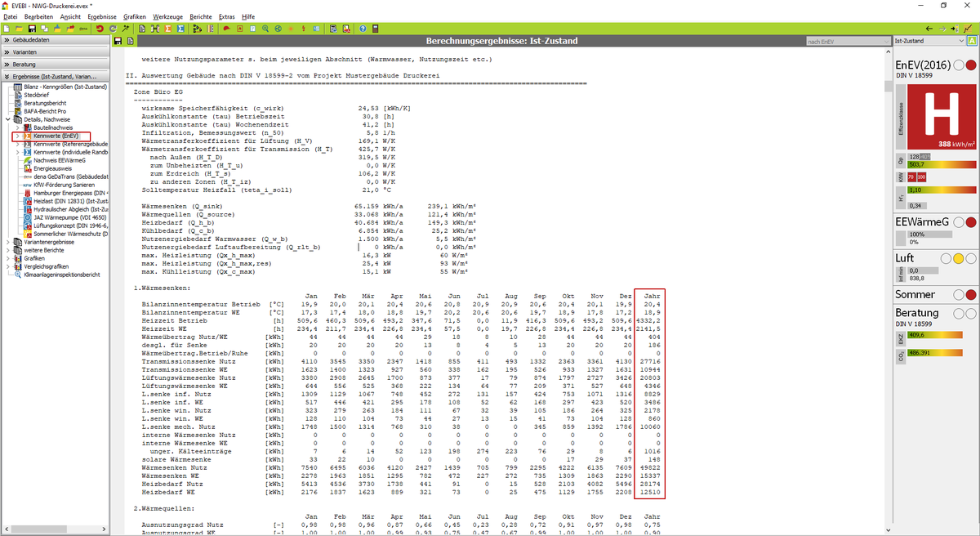980x536 pixels.
Task: Click the blue sigma toolbar icon
Action: pos(180,28)
